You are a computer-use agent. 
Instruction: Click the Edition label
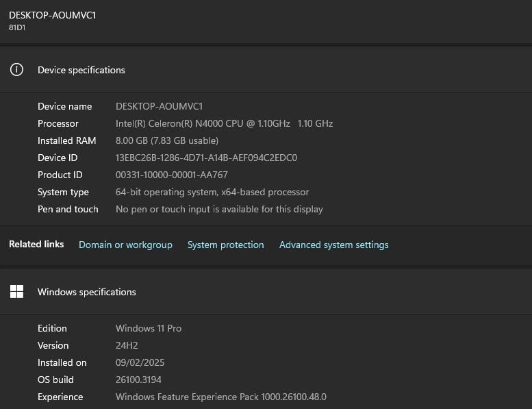point(52,328)
